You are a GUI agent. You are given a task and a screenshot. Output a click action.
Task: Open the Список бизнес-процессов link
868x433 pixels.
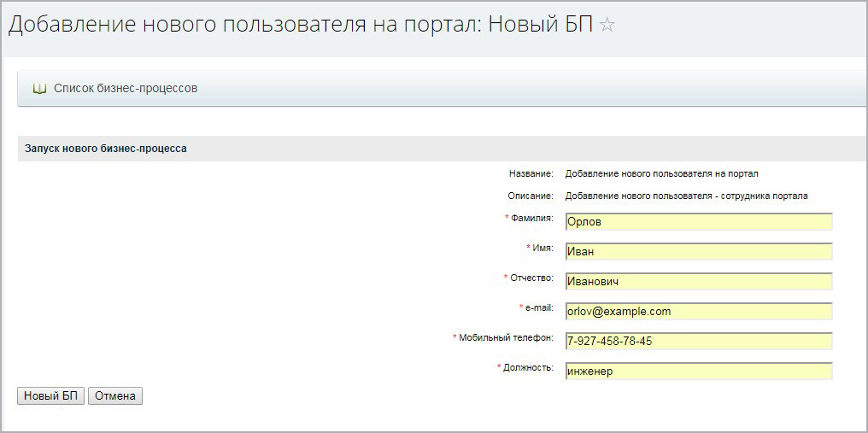126,88
